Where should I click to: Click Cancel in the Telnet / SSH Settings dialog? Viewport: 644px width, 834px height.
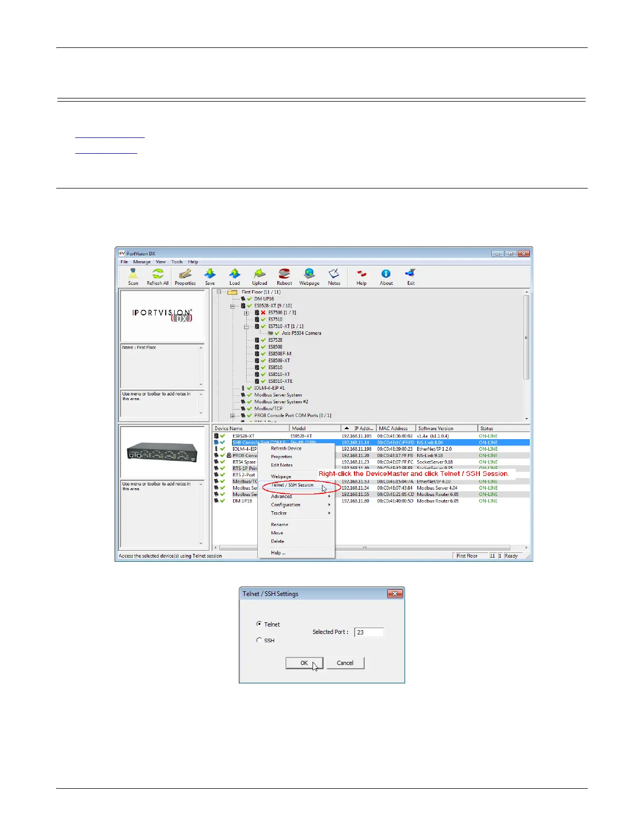coord(345,663)
